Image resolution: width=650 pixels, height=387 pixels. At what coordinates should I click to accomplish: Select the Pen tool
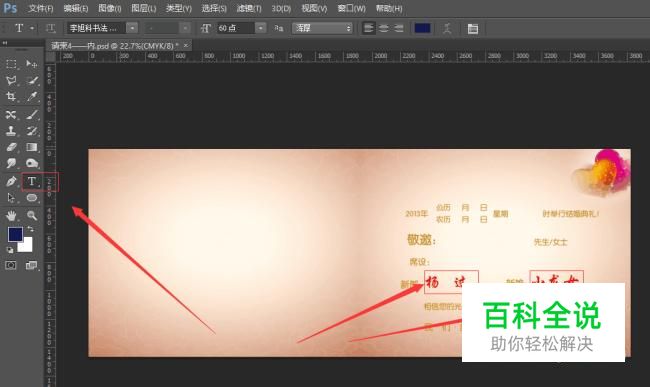point(11,181)
